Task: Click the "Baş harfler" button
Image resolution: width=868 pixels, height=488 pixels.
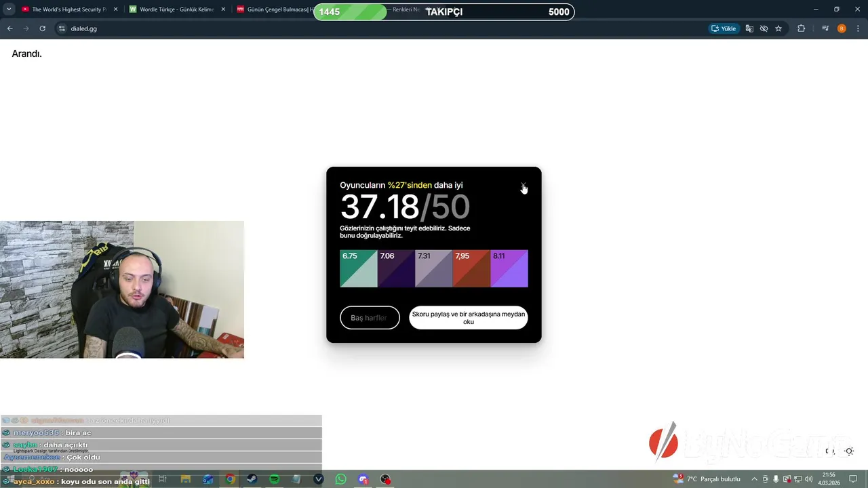Action: [370, 318]
